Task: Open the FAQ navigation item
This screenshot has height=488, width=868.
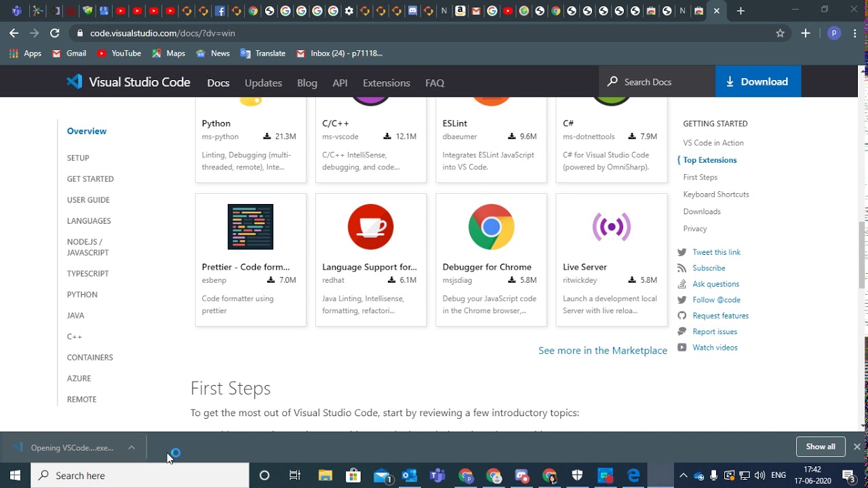Action: point(435,83)
